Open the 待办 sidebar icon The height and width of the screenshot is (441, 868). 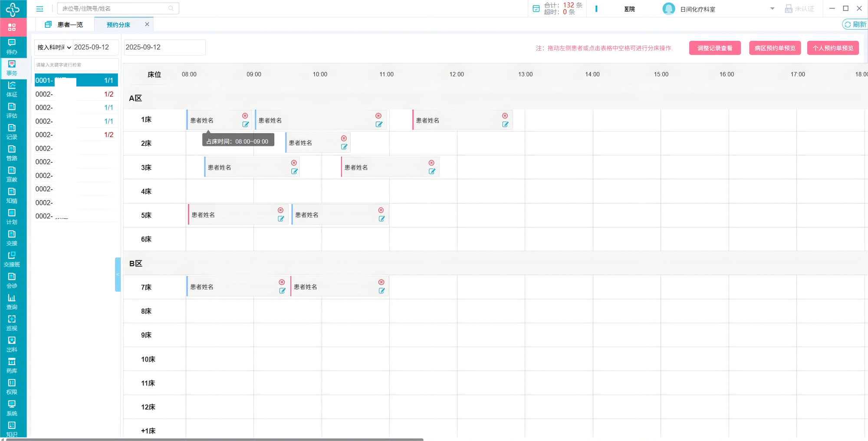(12, 46)
